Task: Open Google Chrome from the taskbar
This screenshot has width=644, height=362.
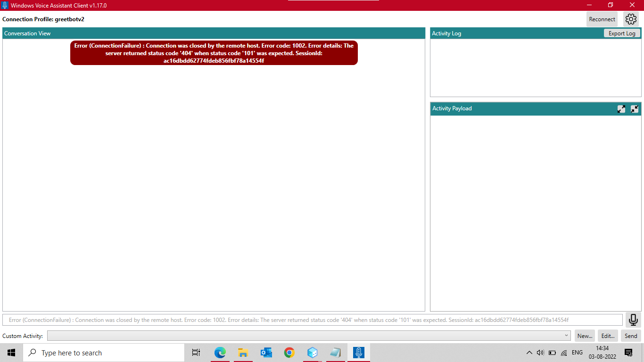Action: (289, 352)
